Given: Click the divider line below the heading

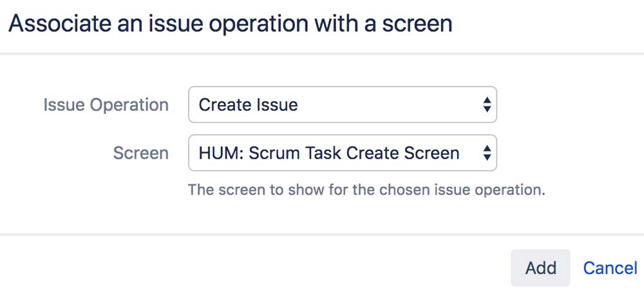Looking at the screenshot, I should click(322, 54).
